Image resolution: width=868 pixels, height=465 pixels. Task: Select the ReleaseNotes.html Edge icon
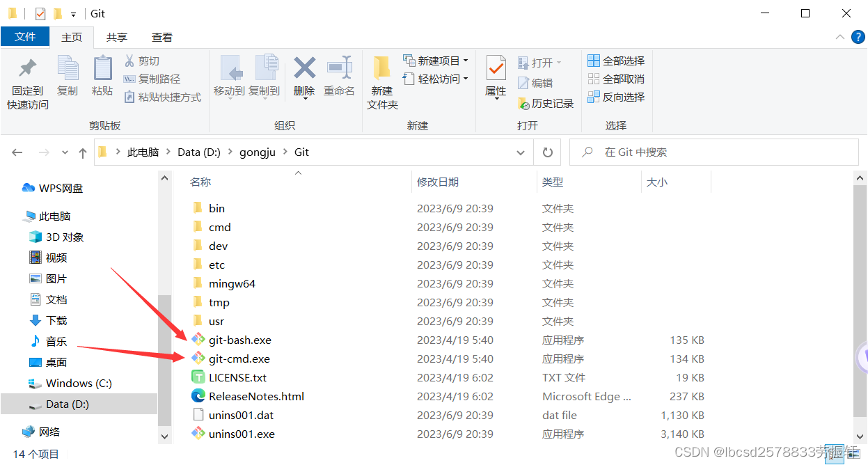[198, 397]
